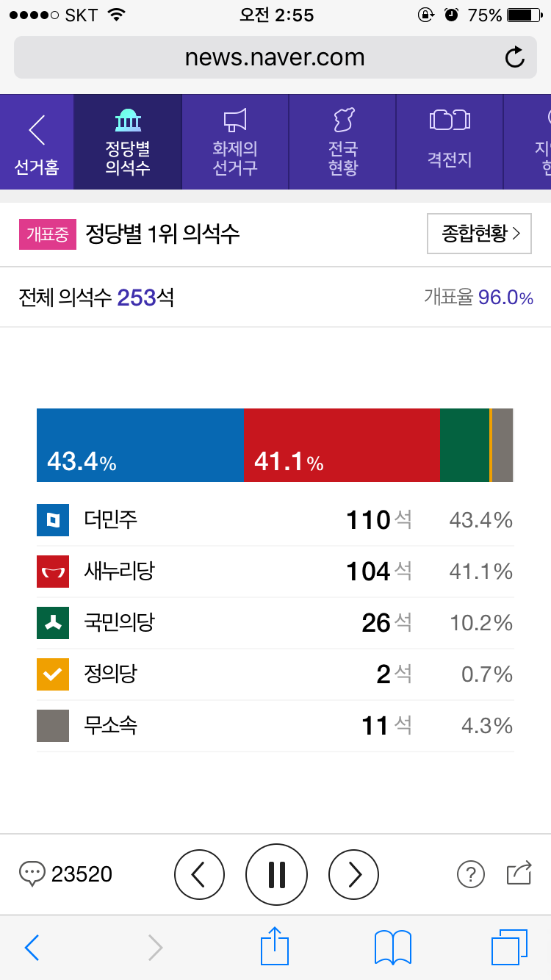Tap the 무소속 gray swatch row

[52, 725]
